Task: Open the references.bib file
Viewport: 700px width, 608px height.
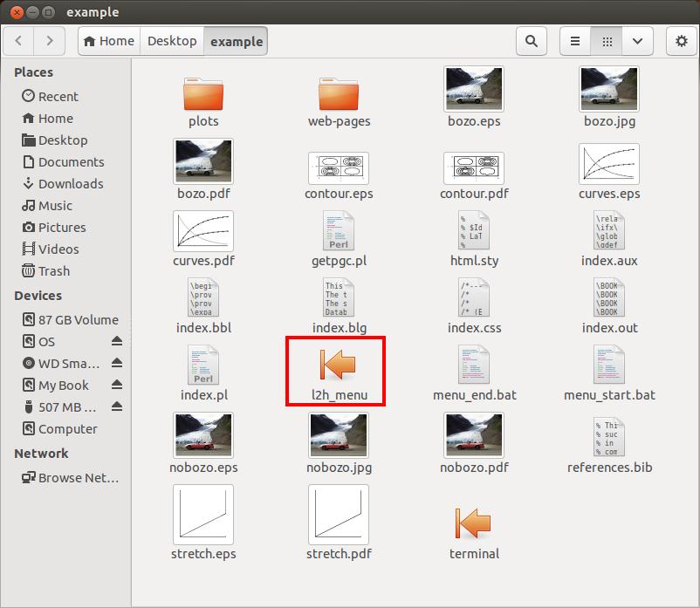Action: 609,437
